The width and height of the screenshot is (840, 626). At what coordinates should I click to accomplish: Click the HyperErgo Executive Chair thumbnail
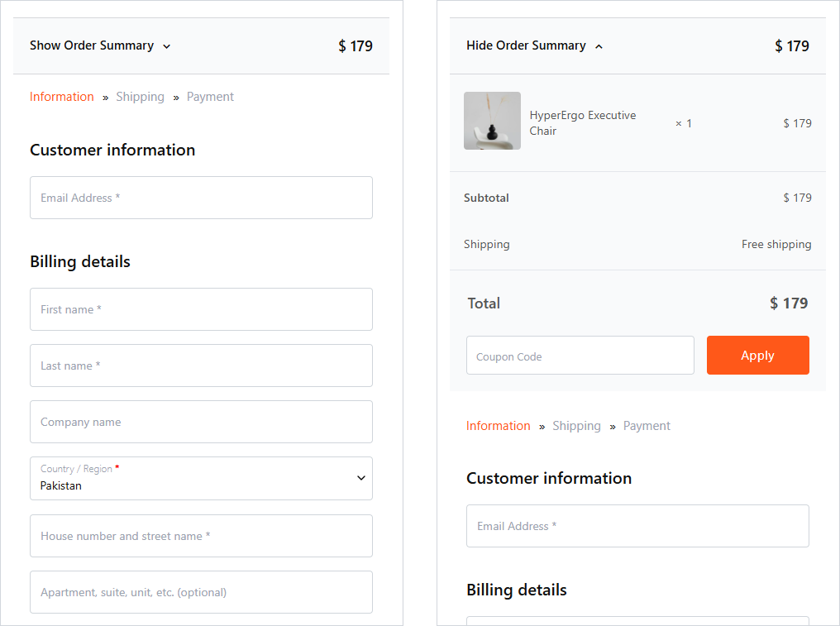[x=492, y=121]
